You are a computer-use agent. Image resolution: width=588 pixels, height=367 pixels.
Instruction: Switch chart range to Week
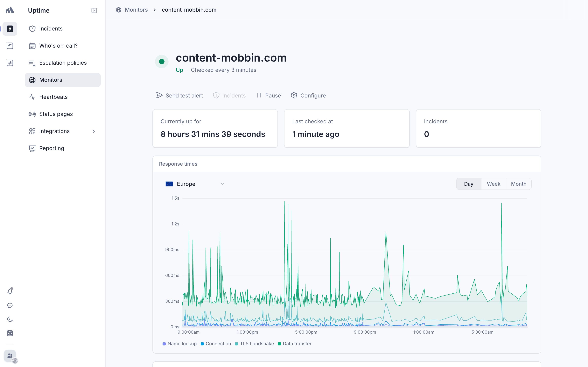493,184
